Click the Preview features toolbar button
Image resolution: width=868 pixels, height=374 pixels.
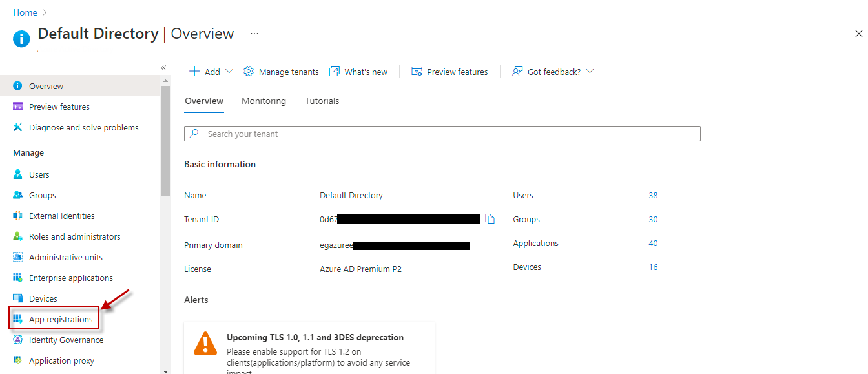449,71
